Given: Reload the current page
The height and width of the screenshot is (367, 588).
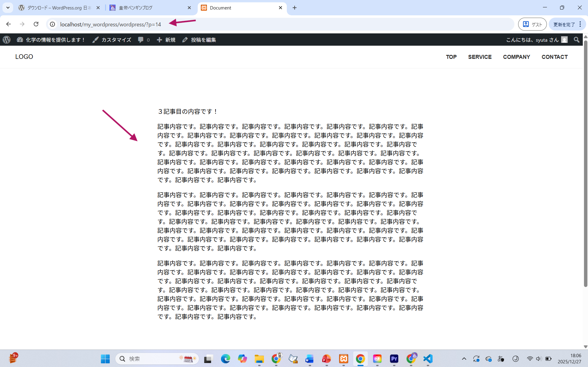Looking at the screenshot, I should pyautogui.click(x=36, y=24).
